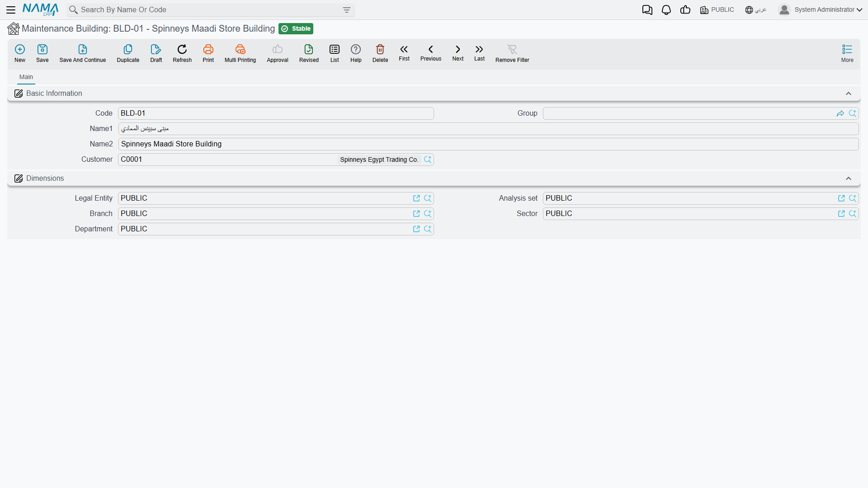Search Legal Entity lookup icon
This screenshot has height=488, width=868.
[x=428, y=198]
